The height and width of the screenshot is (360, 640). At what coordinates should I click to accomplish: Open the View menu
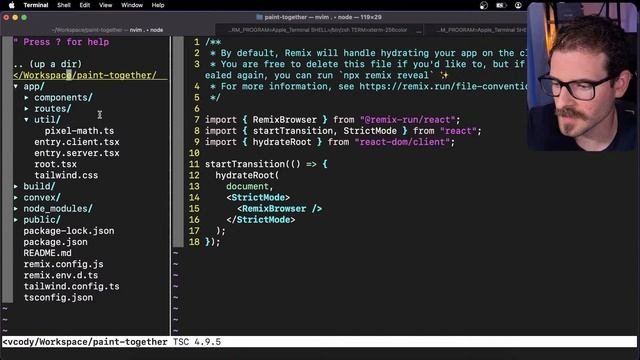pyautogui.click(x=105, y=5)
